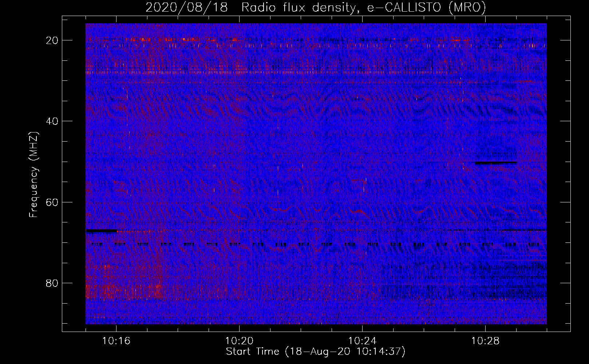Click the 20 frequency tick label

coord(52,40)
